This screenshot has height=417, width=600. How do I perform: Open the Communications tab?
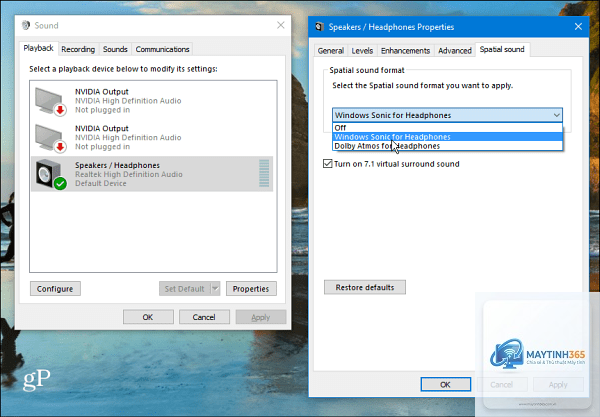[162, 49]
